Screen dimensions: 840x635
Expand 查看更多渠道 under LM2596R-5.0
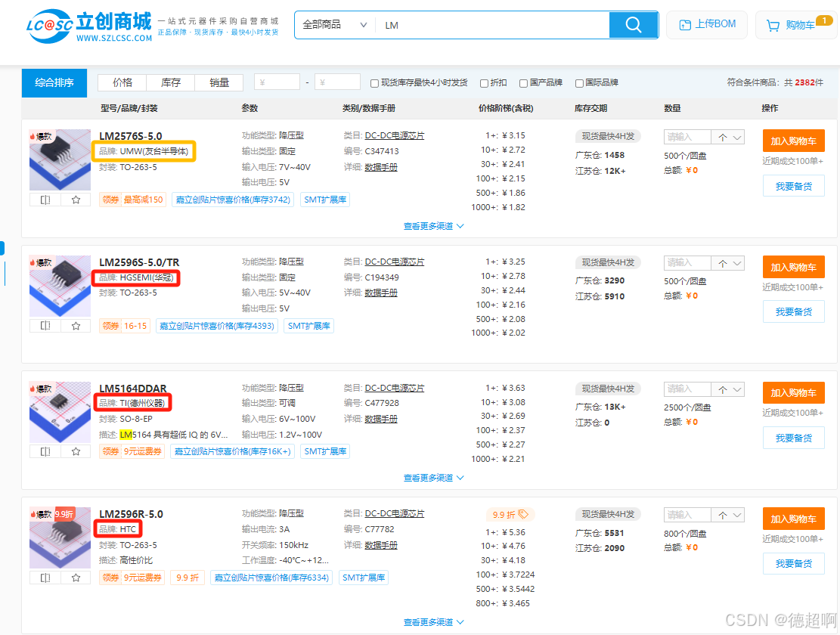433,622
